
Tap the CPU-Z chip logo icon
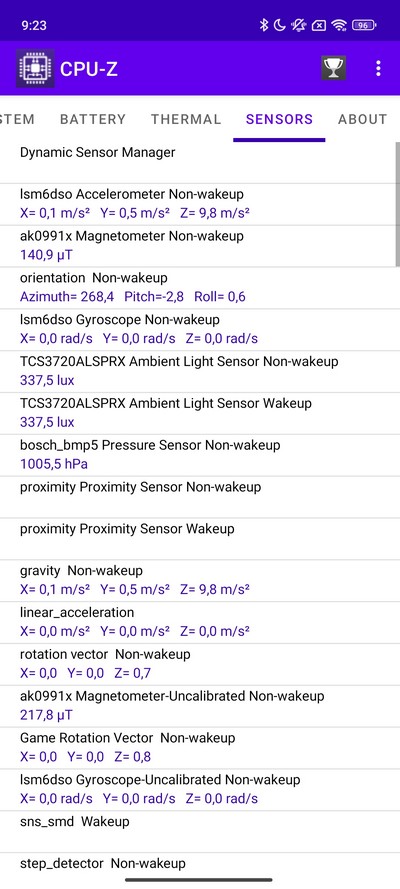35,69
